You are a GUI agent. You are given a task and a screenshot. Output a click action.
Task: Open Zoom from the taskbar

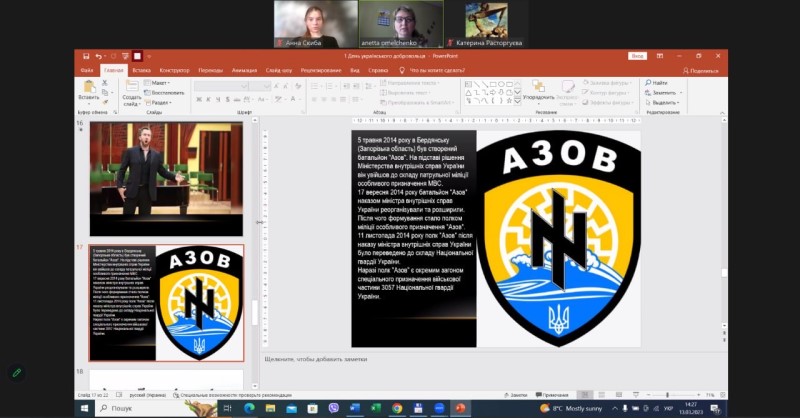pyautogui.click(x=439, y=408)
